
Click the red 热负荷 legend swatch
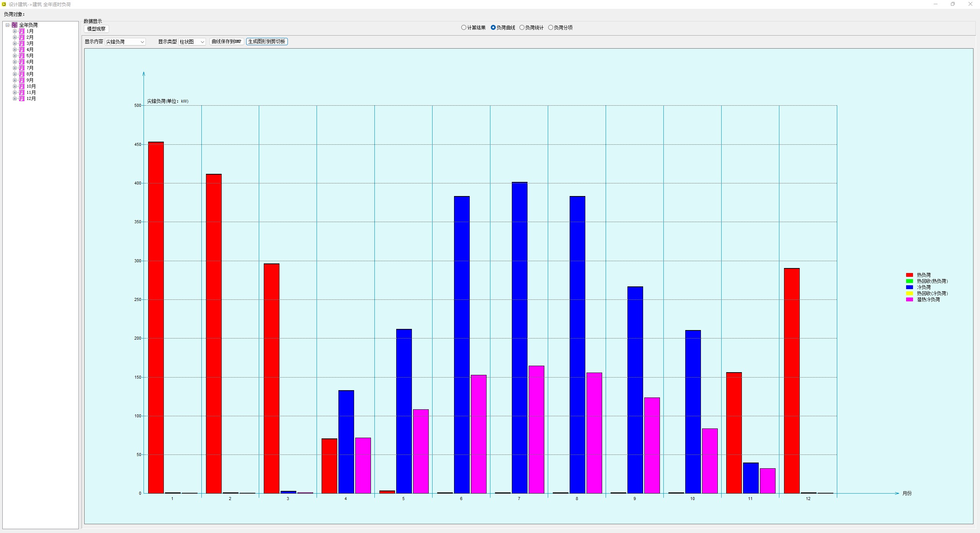click(x=909, y=275)
